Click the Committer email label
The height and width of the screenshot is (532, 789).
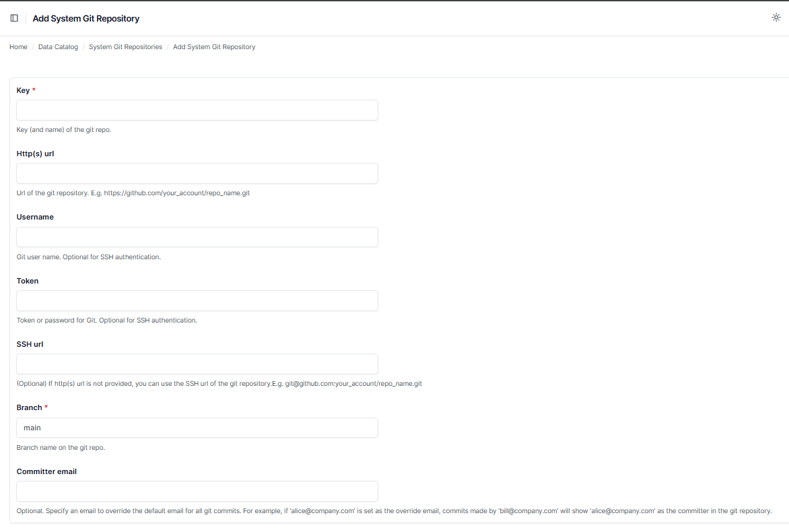[x=46, y=471]
